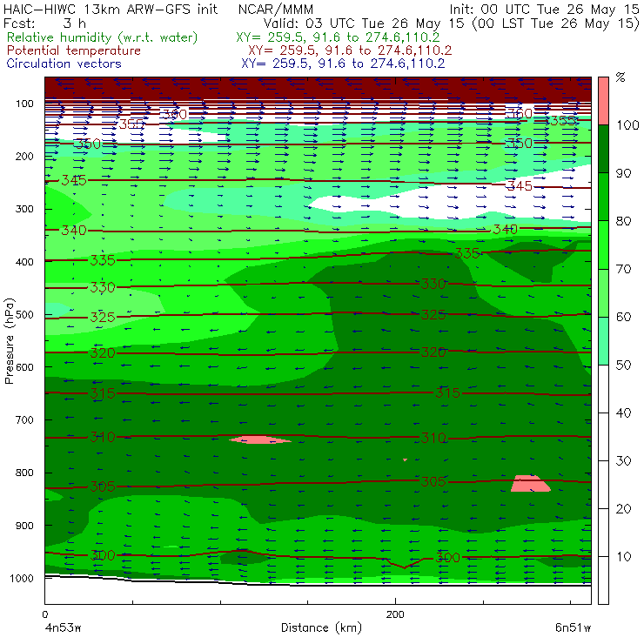
Task: Click the '%' unit label above colorbar
Action: point(621,77)
